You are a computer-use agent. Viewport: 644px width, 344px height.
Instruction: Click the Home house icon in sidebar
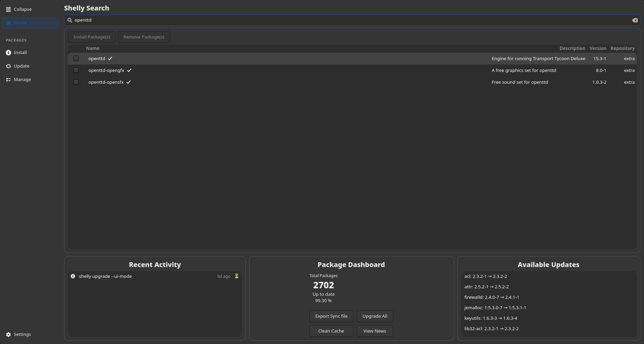[x=8, y=23]
